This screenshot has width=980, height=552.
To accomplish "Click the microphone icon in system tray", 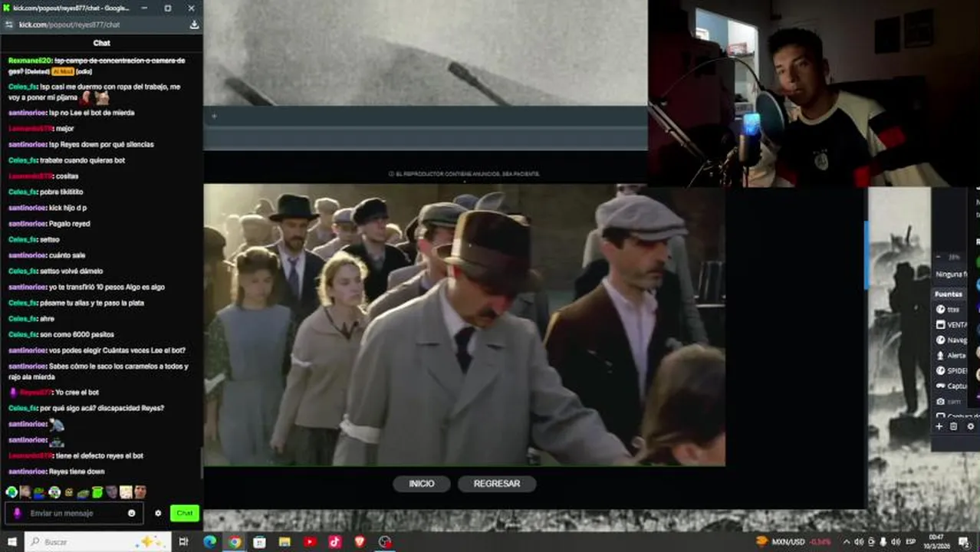I will (x=883, y=542).
